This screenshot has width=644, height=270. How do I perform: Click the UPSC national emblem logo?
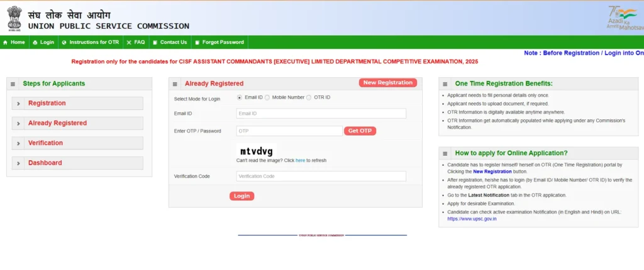[14, 18]
